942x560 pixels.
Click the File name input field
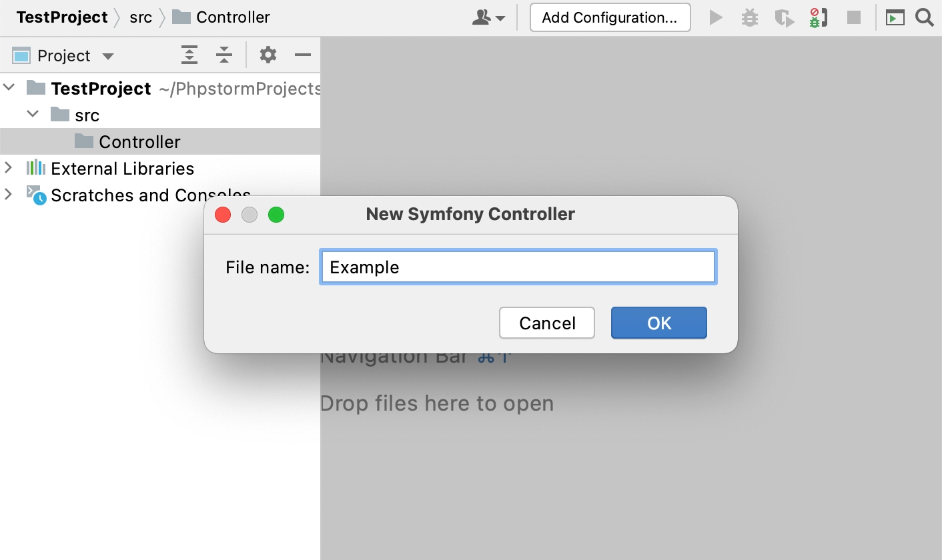pos(518,267)
